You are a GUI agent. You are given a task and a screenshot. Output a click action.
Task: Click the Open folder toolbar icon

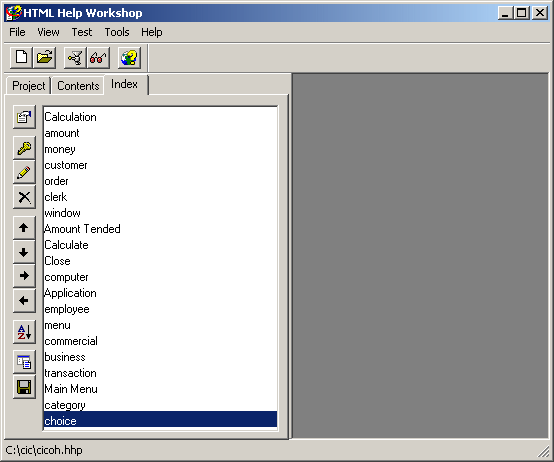(45, 58)
